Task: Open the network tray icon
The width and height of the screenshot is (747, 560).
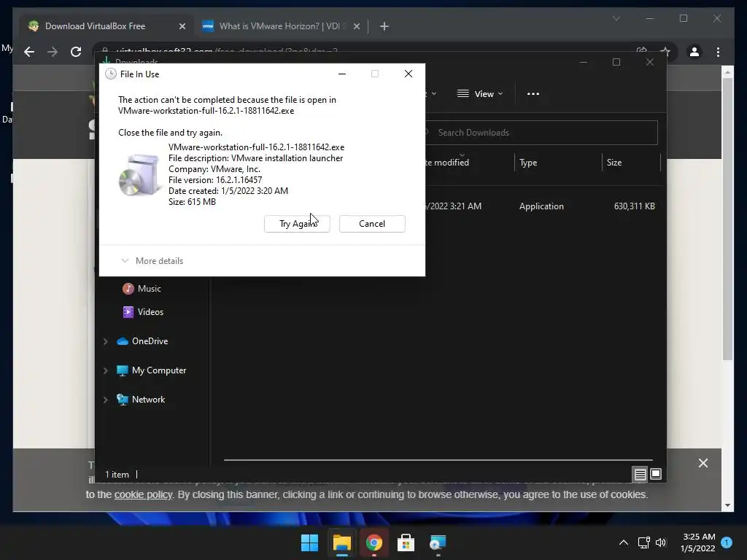Action: tap(643, 542)
